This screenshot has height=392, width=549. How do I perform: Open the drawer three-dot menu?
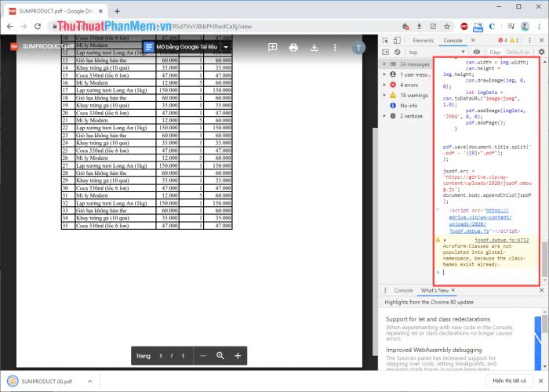pos(385,290)
